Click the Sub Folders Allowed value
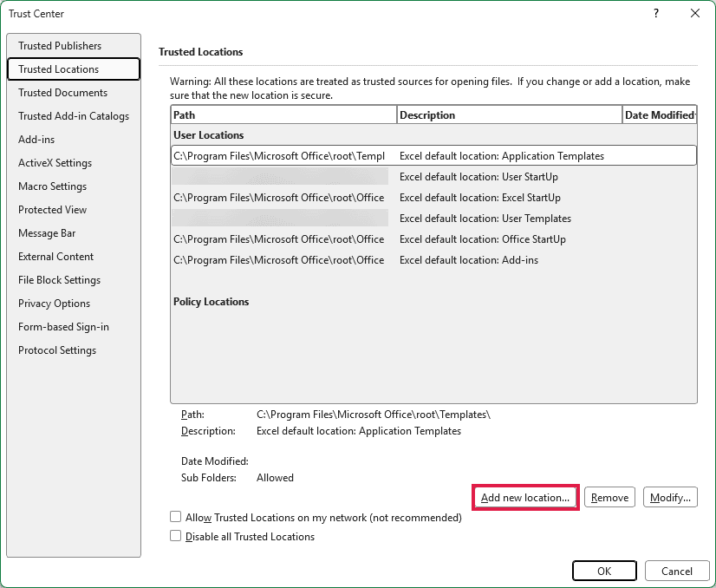Viewport: 716px width, 588px height. coord(275,478)
